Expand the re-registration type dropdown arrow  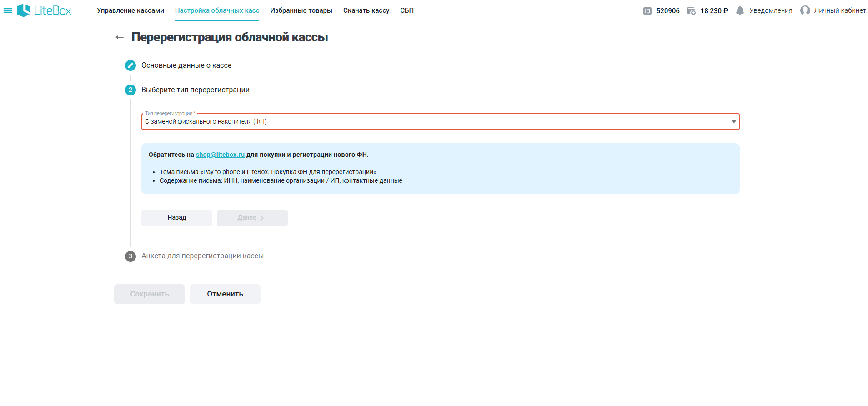click(x=733, y=122)
